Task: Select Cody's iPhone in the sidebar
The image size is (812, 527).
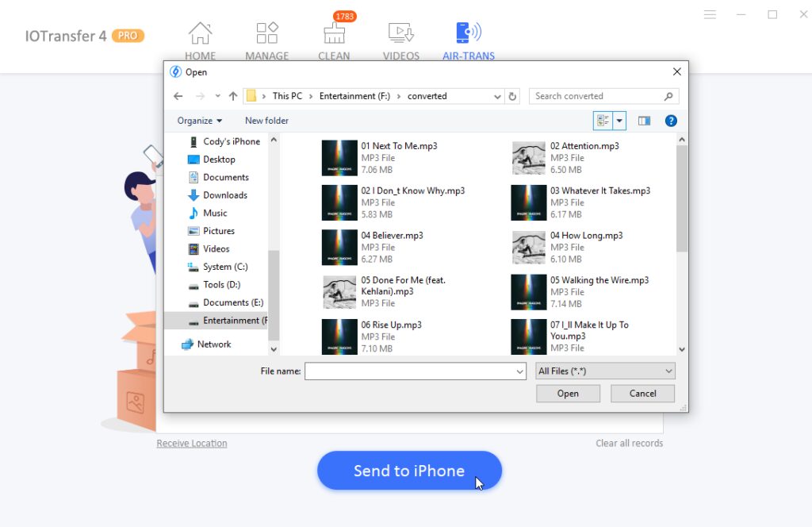Action: click(x=224, y=141)
